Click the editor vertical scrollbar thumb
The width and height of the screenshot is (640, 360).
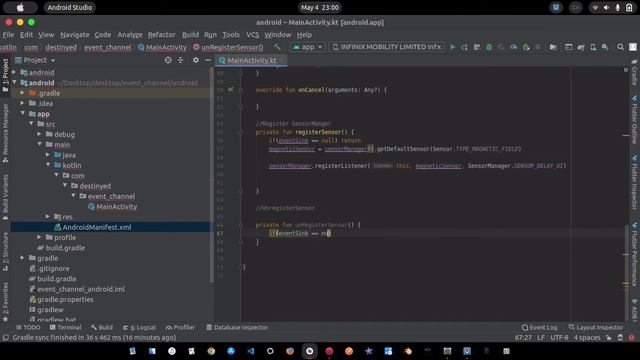(626, 273)
